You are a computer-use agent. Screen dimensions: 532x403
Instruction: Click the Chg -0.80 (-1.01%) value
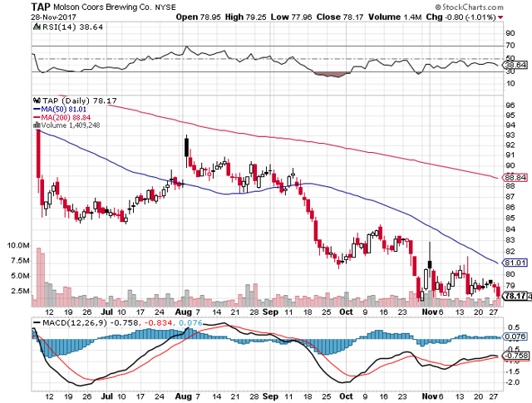[461, 17]
